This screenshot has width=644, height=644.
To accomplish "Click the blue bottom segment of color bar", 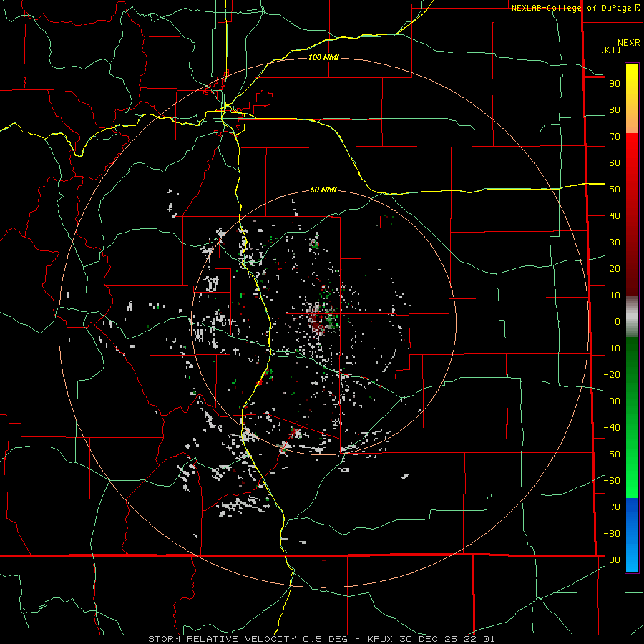I will (x=632, y=535).
